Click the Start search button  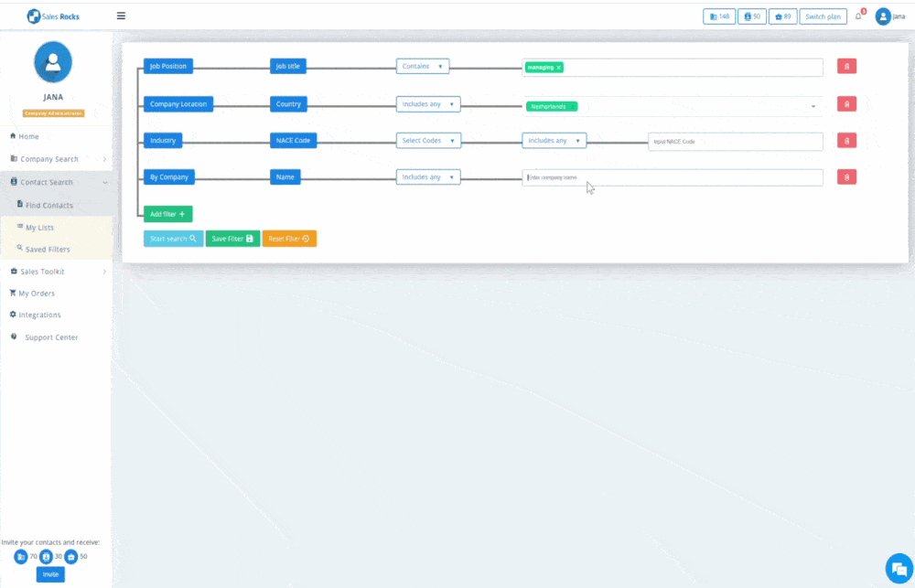[x=173, y=239]
